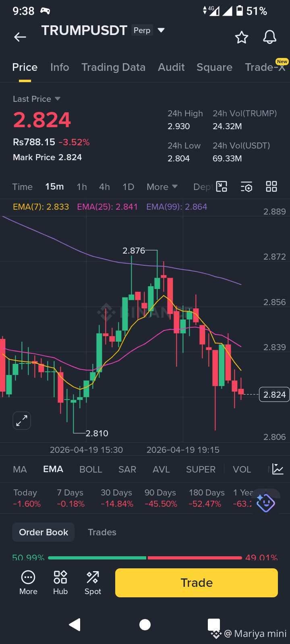Tap EMA(25) value label
The height and width of the screenshot is (644, 290).
(108, 207)
